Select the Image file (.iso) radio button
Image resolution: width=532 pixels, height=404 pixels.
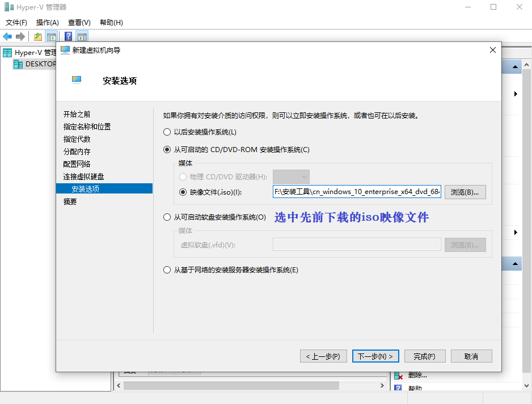tap(183, 192)
